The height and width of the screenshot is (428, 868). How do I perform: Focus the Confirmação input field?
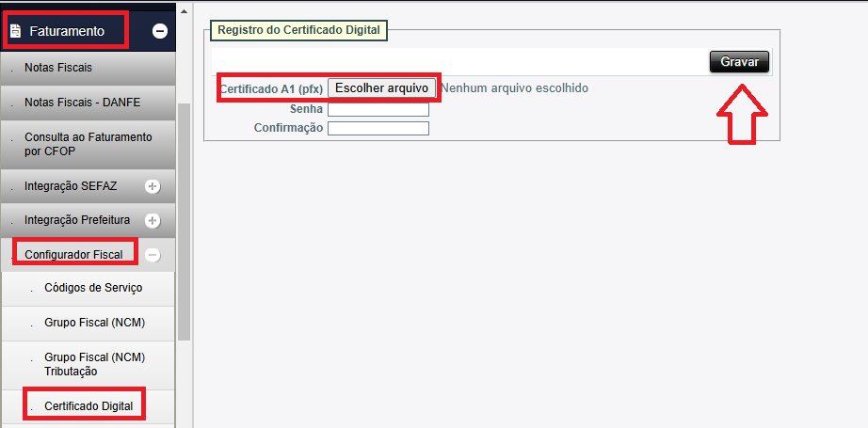point(378,128)
